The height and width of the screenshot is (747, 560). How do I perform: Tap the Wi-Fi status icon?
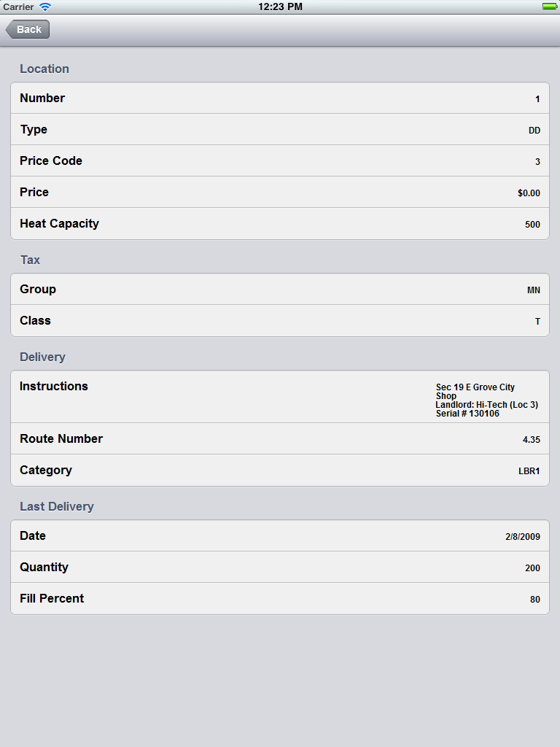click(x=45, y=7)
